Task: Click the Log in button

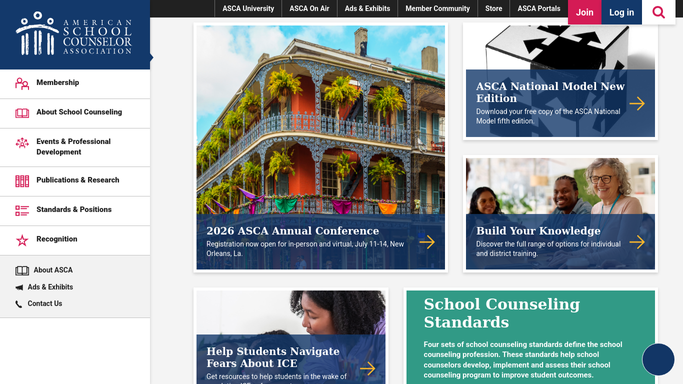Action: 622,12
